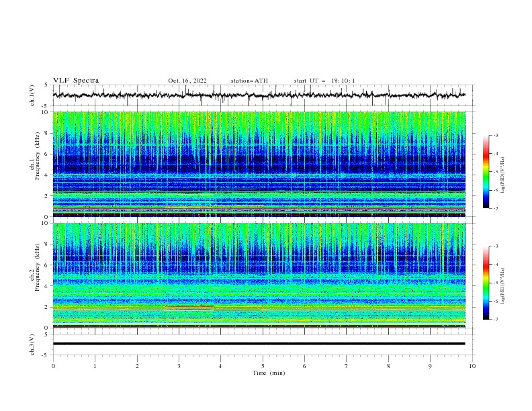Click the "-3" tick on ch.1 color bar
This screenshot has width=532, height=411.
495,135
